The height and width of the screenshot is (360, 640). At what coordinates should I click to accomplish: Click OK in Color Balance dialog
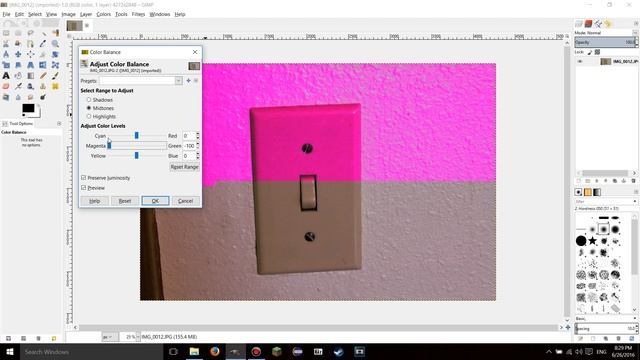click(155, 201)
